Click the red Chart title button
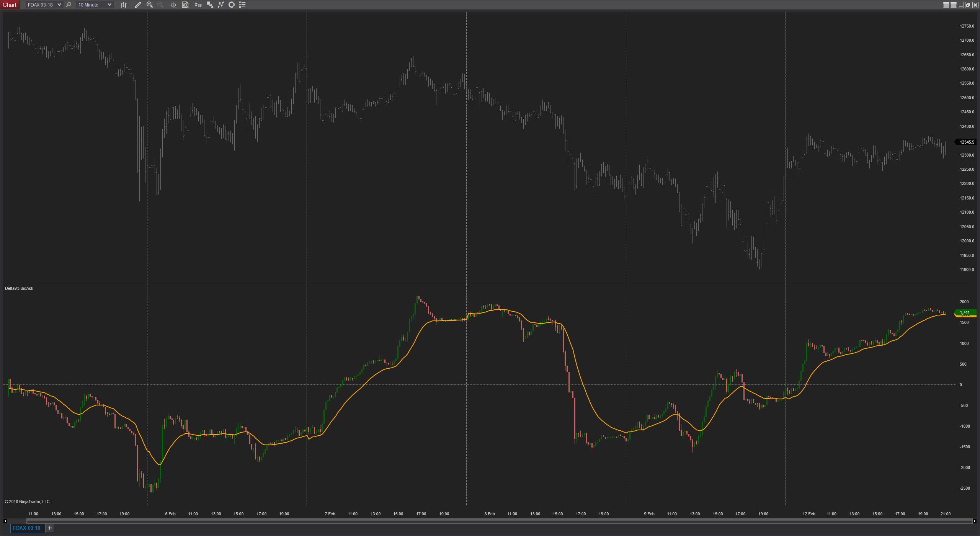Viewport: 980px width, 536px height. 10,5
